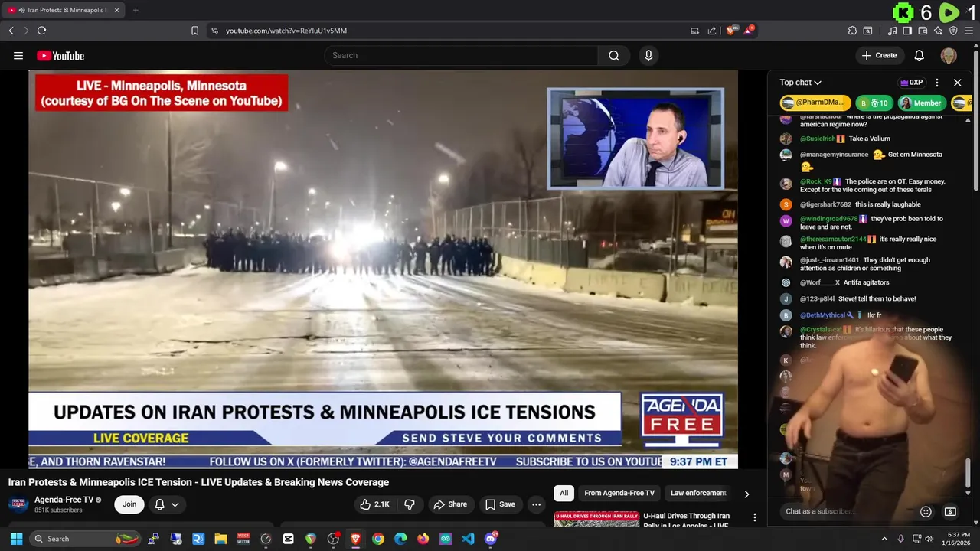This screenshot has width=980, height=551.
Task: Share the video
Action: pyautogui.click(x=450, y=504)
